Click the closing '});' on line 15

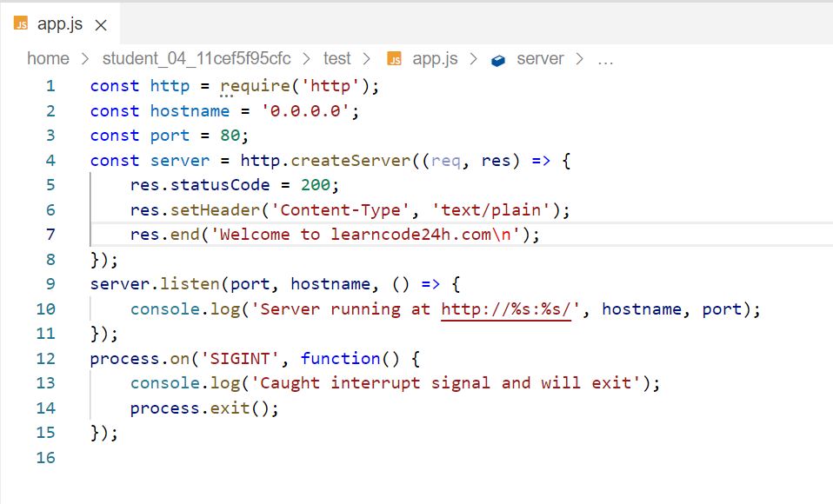[x=104, y=433]
